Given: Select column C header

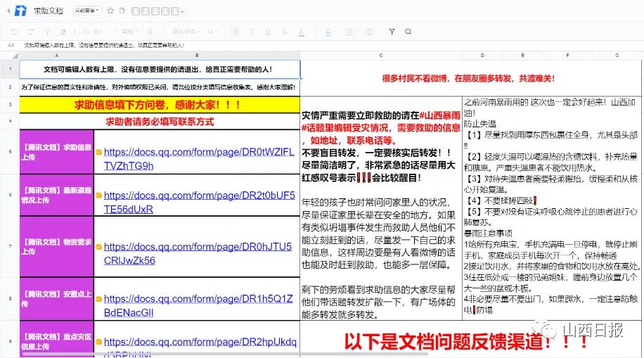Looking at the screenshot, I should (380, 55).
